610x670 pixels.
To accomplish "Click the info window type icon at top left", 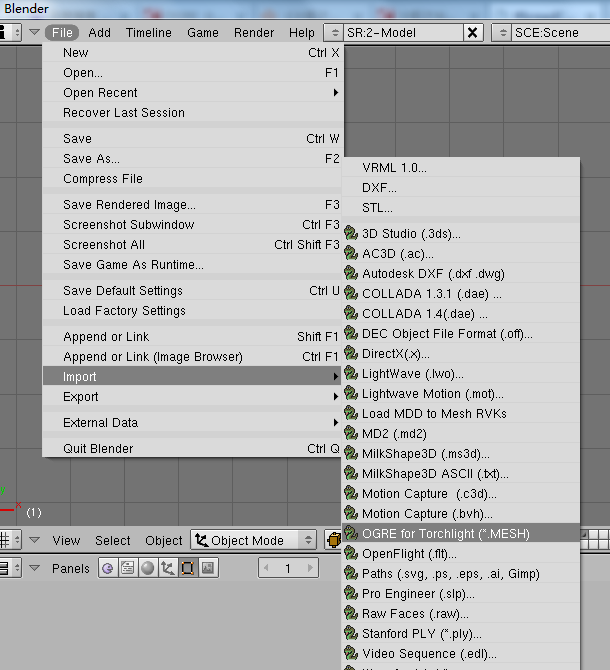I will tap(9, 32).
